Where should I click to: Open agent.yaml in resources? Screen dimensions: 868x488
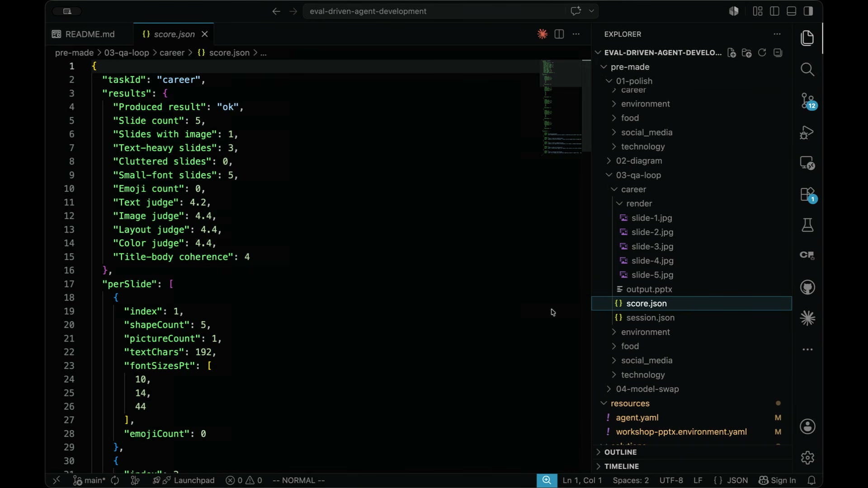(637, 418)
